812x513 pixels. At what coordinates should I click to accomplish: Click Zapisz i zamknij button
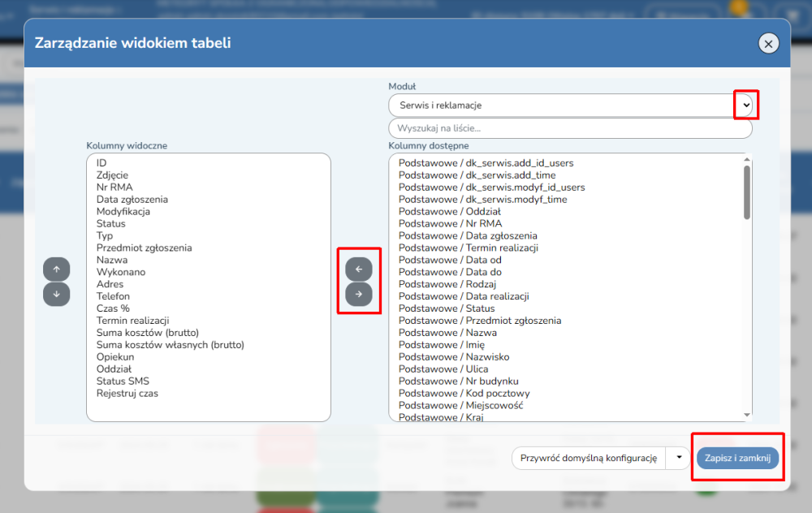click(737, 458)
